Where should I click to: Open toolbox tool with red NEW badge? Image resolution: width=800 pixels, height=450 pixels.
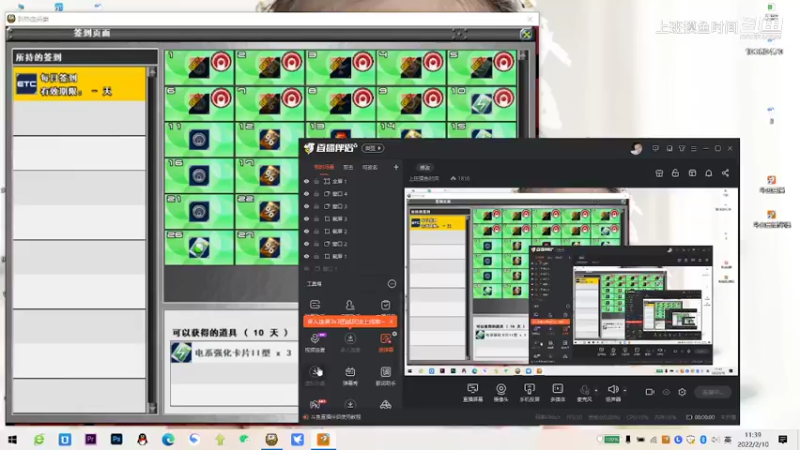click(x=316, y=404)
